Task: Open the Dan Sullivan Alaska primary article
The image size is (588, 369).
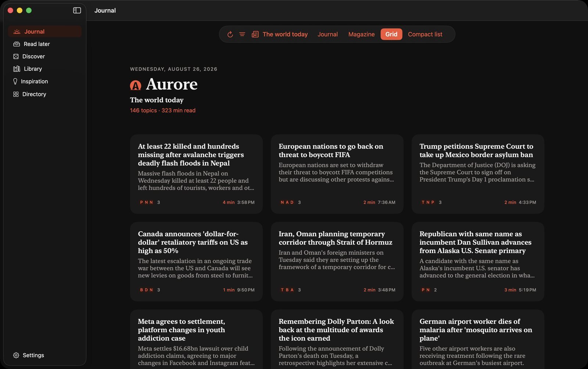Action: click(x=478, y=262)
